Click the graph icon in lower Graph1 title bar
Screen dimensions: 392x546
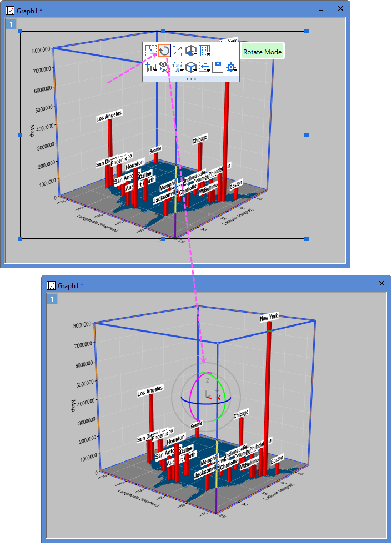(51, 285)
